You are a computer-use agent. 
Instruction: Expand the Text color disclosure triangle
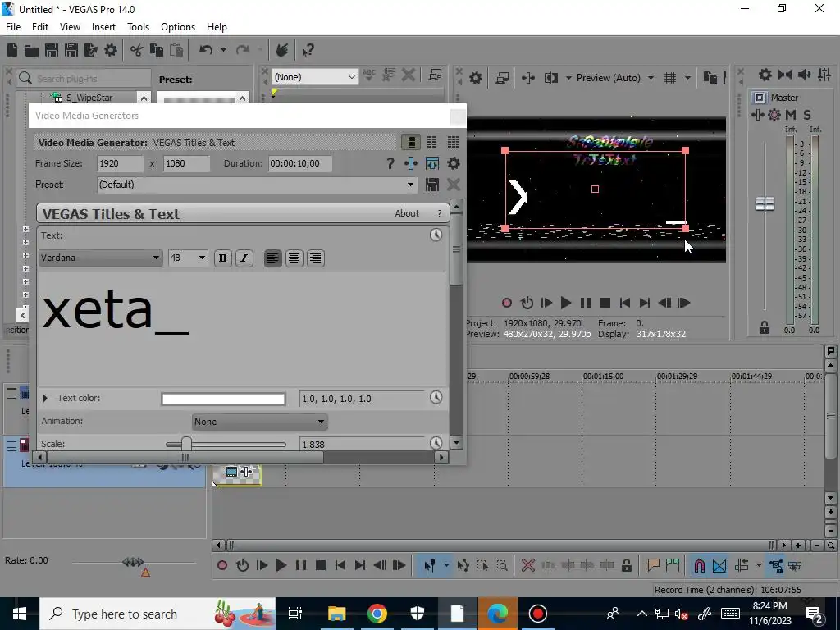(x=45, y=398)
